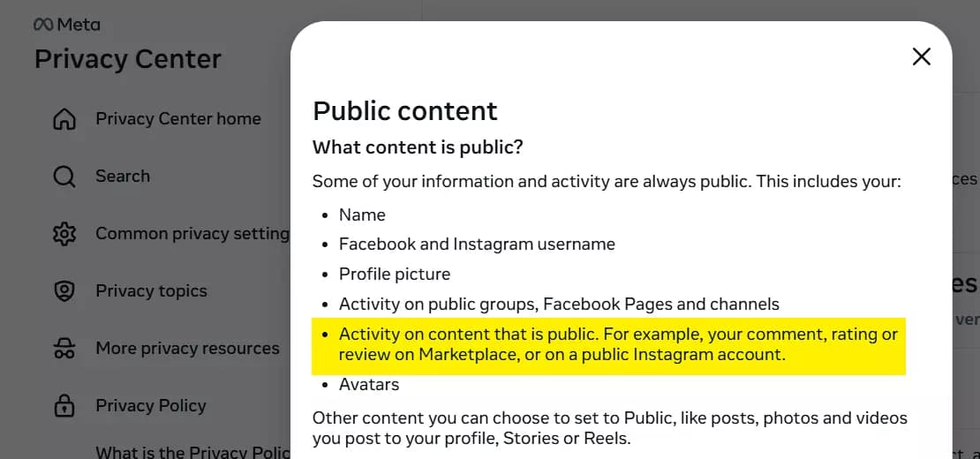Click 'Activity on public groups' bullet
The width and height of the screenshot is (980, 459).
pos(559,305)
